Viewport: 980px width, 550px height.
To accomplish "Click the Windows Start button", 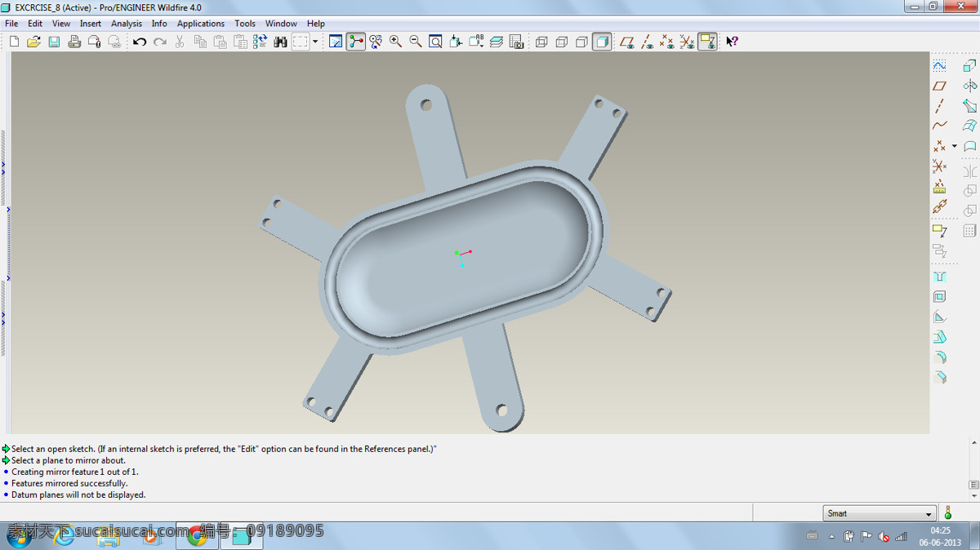I will pyautogui.click(x=19, y=536).
